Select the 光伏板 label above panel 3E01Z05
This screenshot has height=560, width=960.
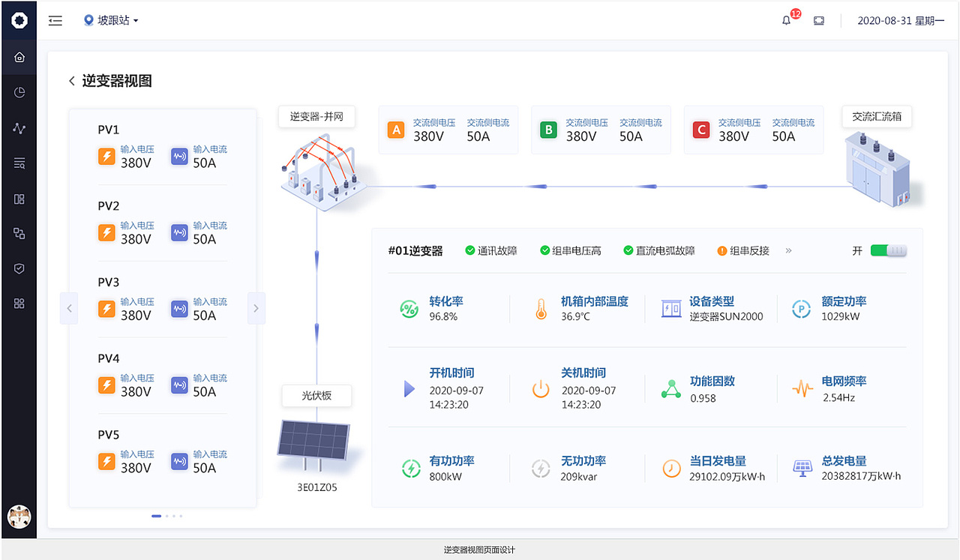316,396
